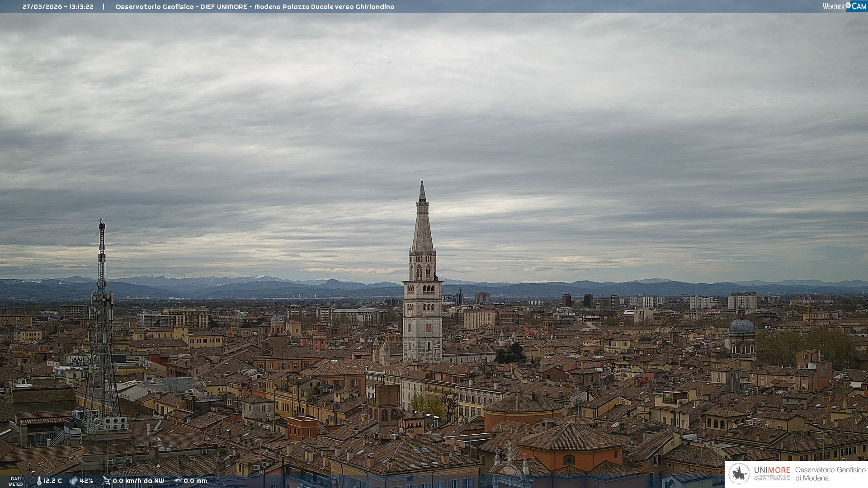The height and width of the screenshot is (488, 868).
Task: Open the DATI METEO label
Action: tap(16, 481)
